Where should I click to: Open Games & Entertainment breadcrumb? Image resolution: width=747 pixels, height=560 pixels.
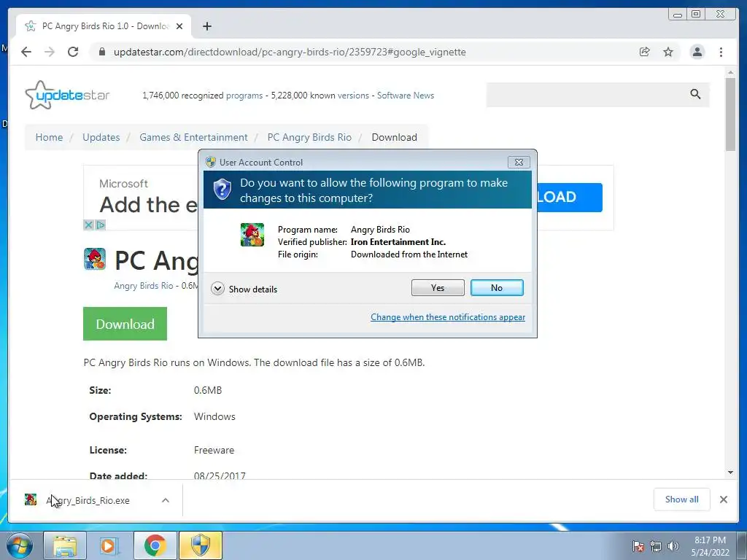[193, 137]
